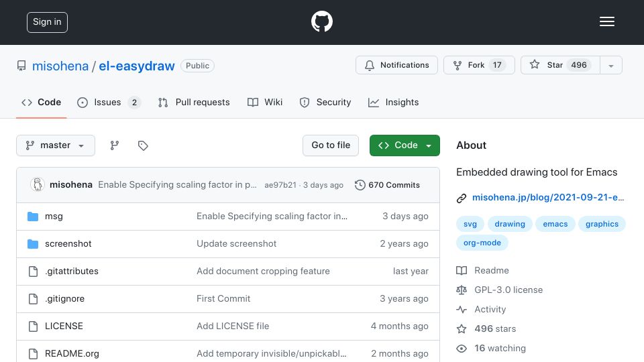Click the screenshot folder icon
Viewport: 644px width, 362px height.
click(33, 244)
